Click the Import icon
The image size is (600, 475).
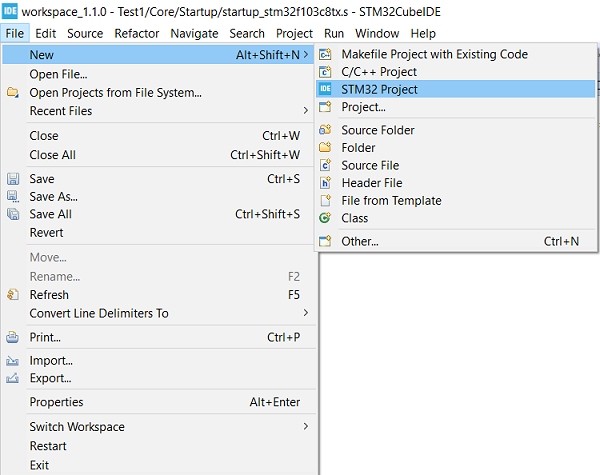pyautogui.click(x=13, y=361)
